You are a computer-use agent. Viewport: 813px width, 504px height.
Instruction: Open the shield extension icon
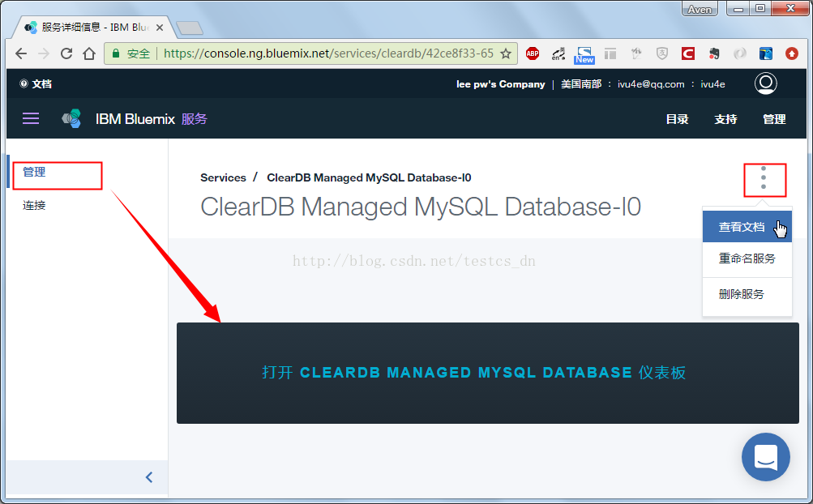662,53
